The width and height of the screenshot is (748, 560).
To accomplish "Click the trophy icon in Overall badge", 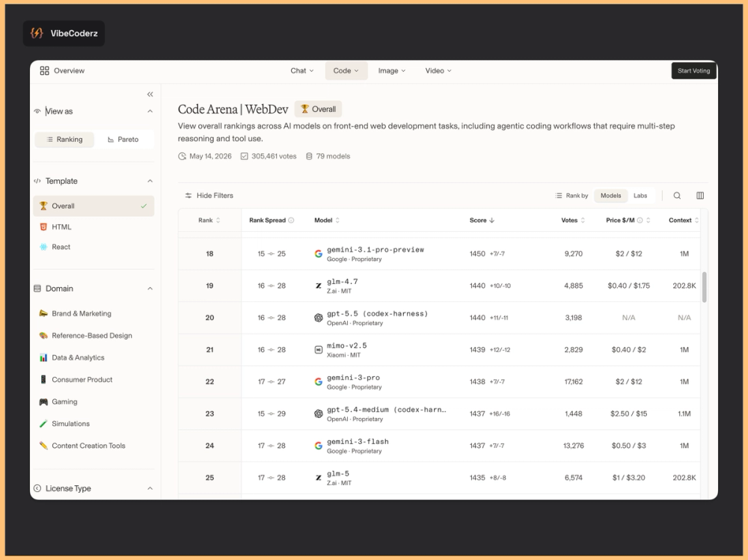I will click(x=304, y=109).
